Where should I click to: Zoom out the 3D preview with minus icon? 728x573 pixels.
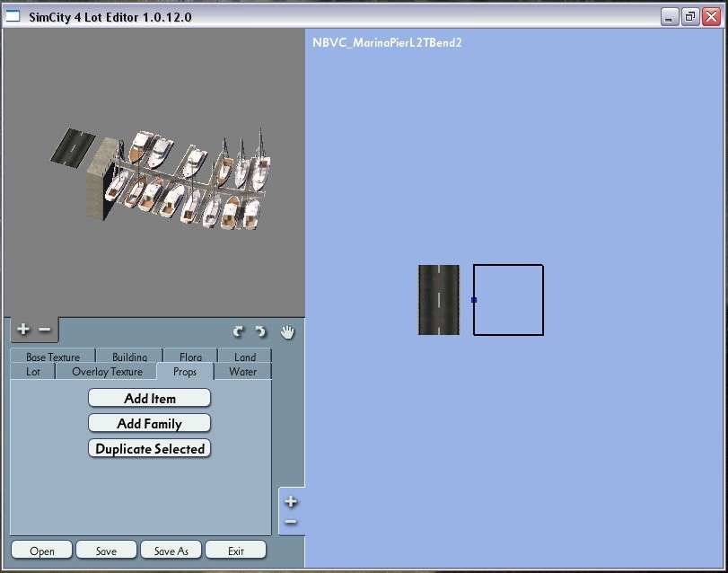tap(45, 330)
